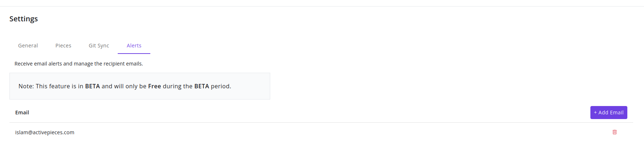Open the Add Email dialog
The height and width of the screenshot is (148, 644).
(609, 113)
